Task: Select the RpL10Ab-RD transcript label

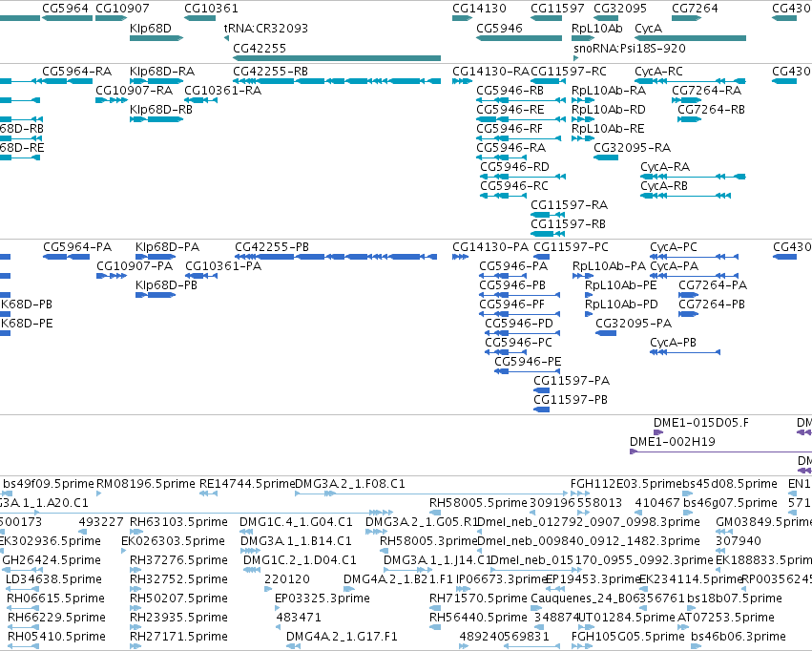Action: click(x=609, y=109)
